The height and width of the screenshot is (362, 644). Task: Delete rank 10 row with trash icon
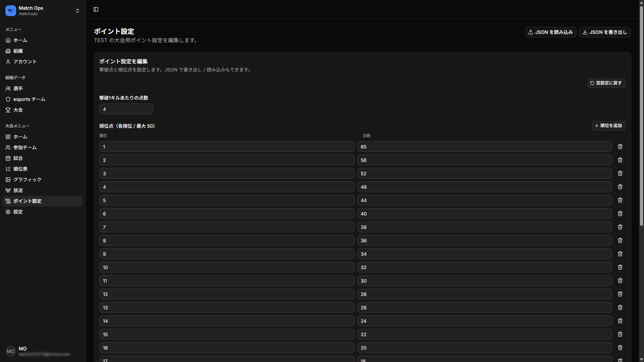620,267
